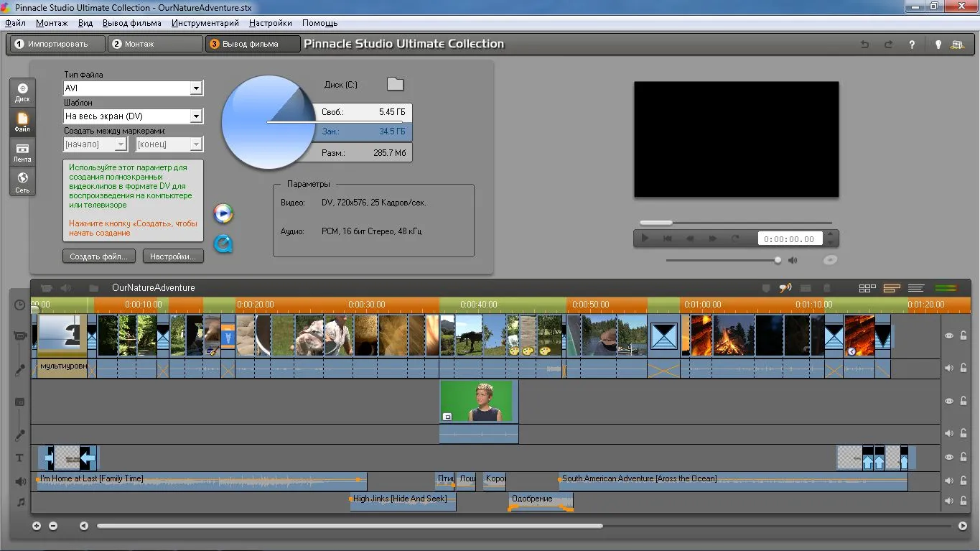This screenshot has width=980, height=551.
Task: Play the preview video
Action: [645, 239]
